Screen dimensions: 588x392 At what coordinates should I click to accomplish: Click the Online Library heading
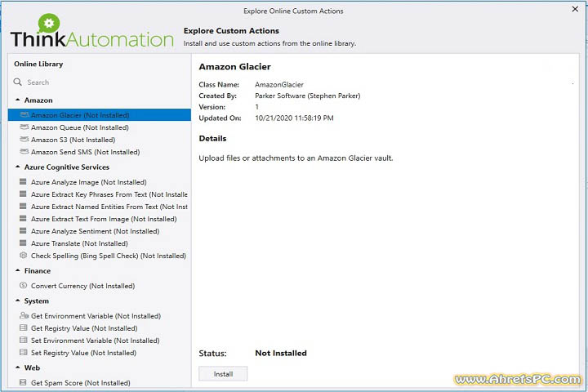coord(38,64)
